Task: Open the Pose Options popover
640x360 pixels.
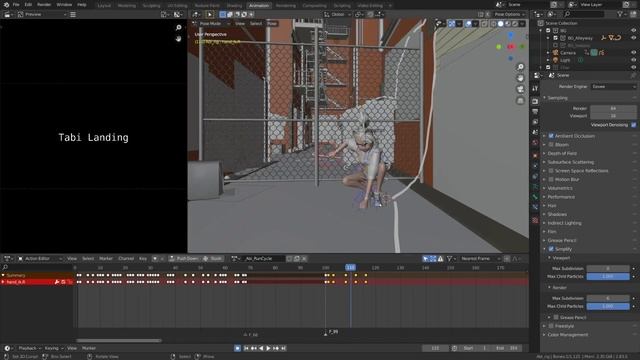Action: (509, 14)
